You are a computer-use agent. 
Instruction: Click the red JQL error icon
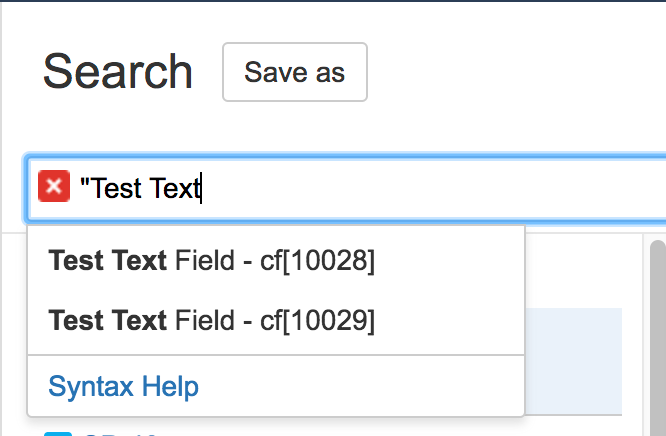coord(53,186)
